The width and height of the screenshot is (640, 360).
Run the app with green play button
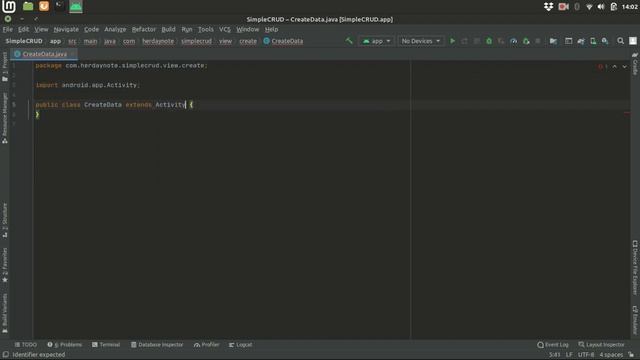pos(452,41)
